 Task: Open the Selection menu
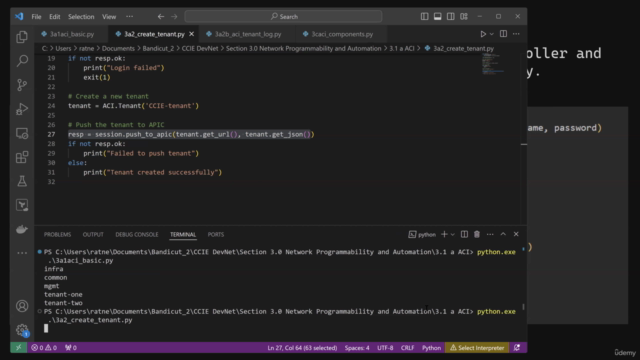point(81,17)
